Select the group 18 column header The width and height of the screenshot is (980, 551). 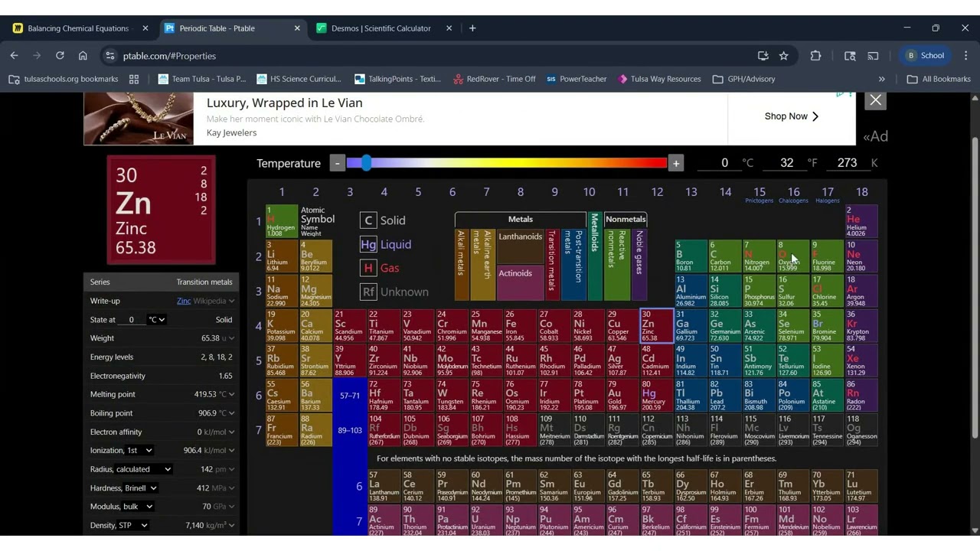point(862,192)
